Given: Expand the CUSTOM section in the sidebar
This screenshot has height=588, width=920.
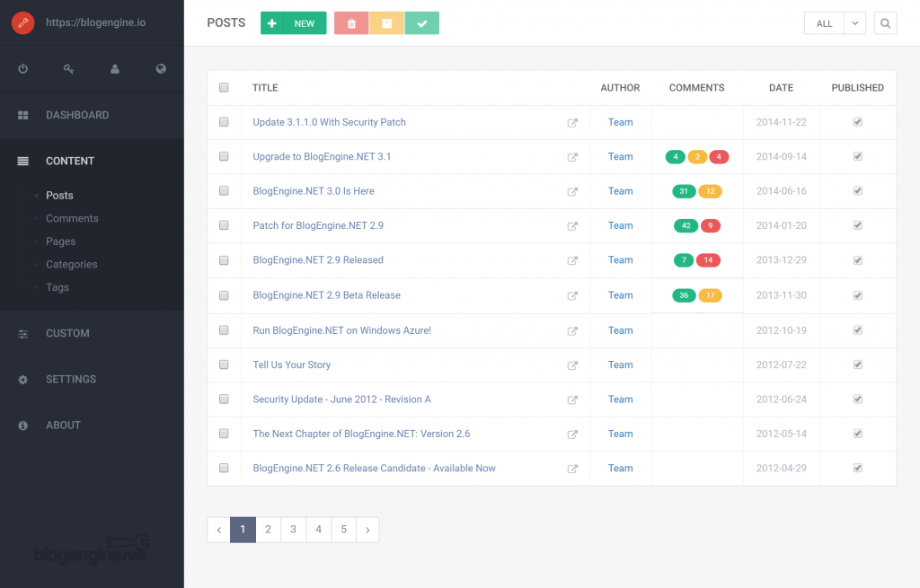Looking at the screenshot, I should click(67, 333).
